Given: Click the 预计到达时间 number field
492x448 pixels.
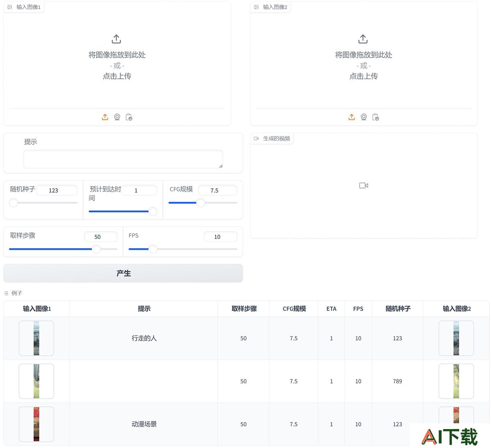Looking at the screenshot, I should 139,190.
